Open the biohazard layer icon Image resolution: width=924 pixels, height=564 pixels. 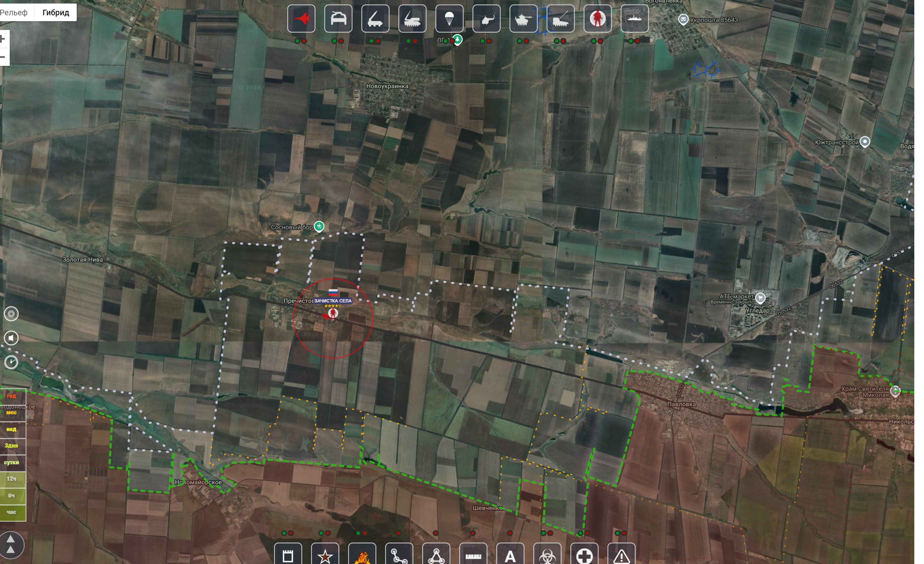click(x=547, y=555)
